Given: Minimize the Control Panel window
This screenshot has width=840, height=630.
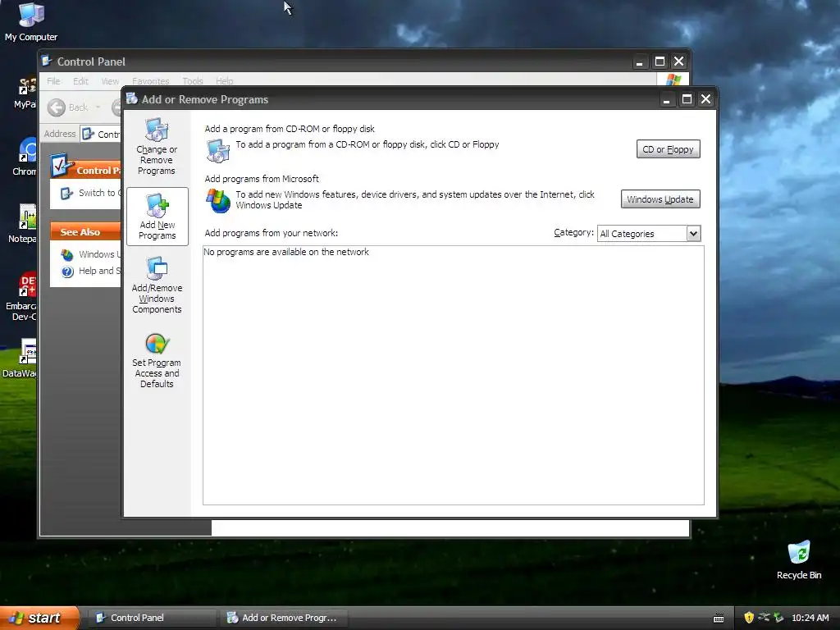Looking at the screenshot, I should [639, 62].
